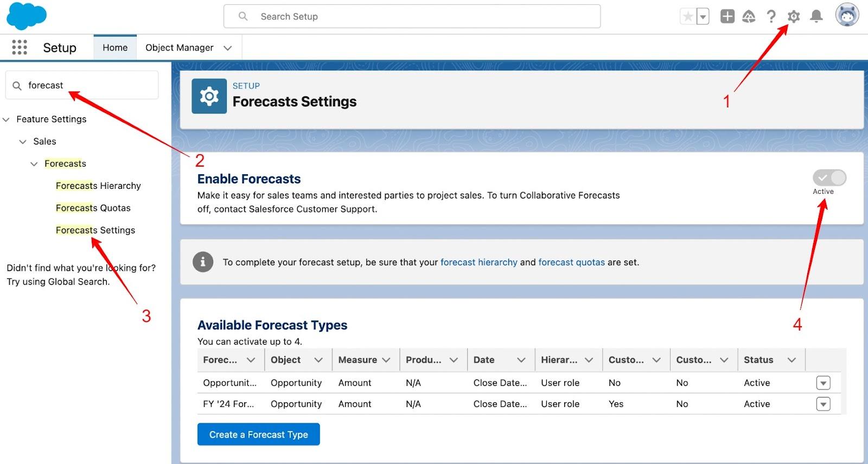
Task: Open the Hierarchy column header menu
Action: coord(589,360)
